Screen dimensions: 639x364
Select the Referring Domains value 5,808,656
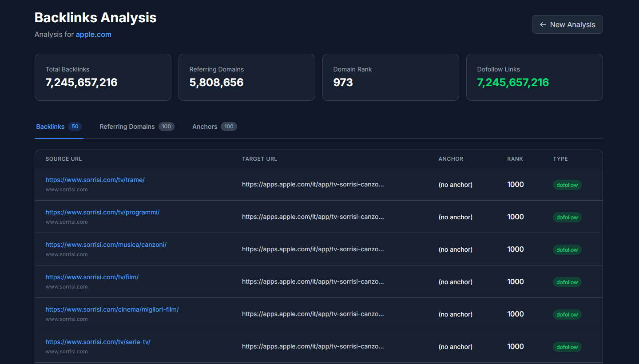[x=216, y=83]
